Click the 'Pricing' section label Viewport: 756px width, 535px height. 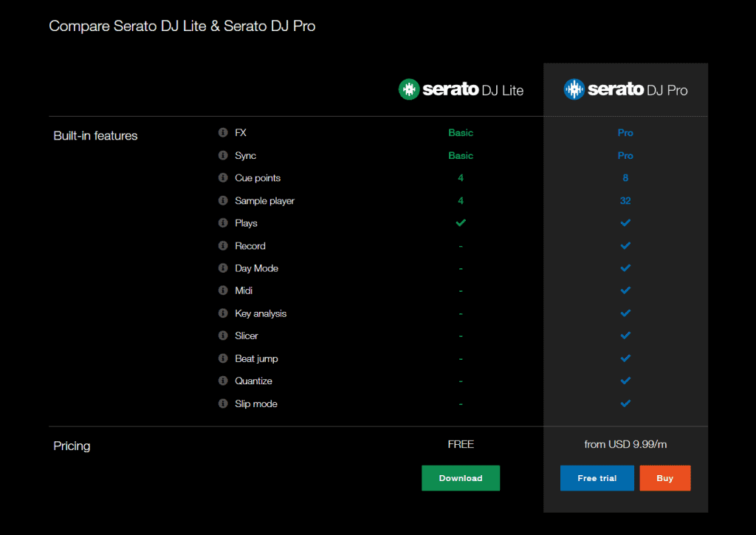pos(72,446)
